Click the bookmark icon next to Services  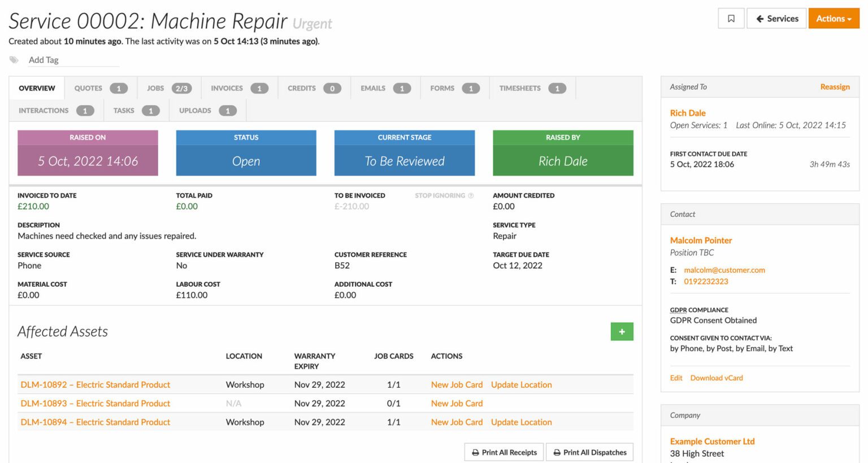[x=731, y=18]
